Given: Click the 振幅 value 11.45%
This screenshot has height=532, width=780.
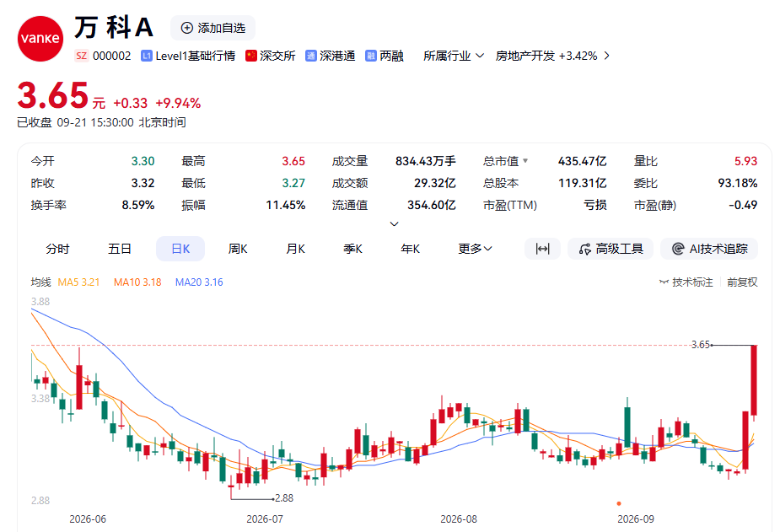Looking at the screenshot, I should tap(286, 205).
